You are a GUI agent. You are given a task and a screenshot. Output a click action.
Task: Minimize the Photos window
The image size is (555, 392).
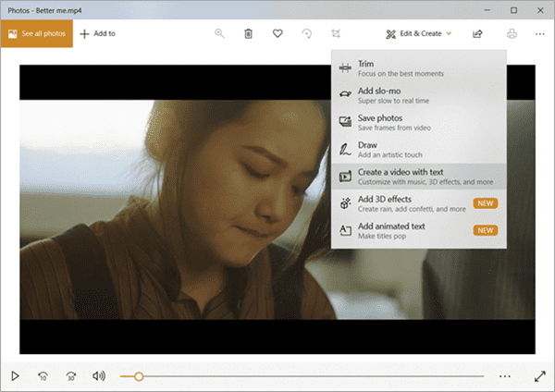487,10
